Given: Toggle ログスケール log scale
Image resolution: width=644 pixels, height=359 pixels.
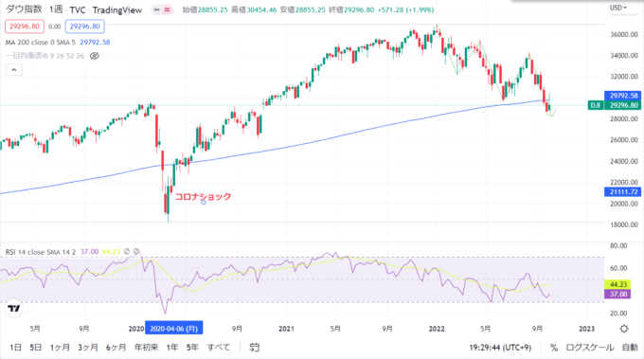Looking at the screenshot, I should coord(590,348).
